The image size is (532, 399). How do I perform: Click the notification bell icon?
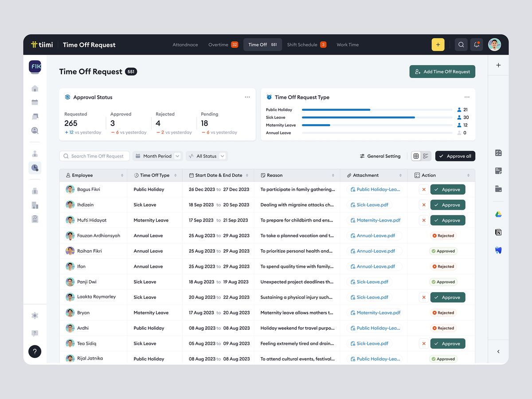click(x=477, y=45)
